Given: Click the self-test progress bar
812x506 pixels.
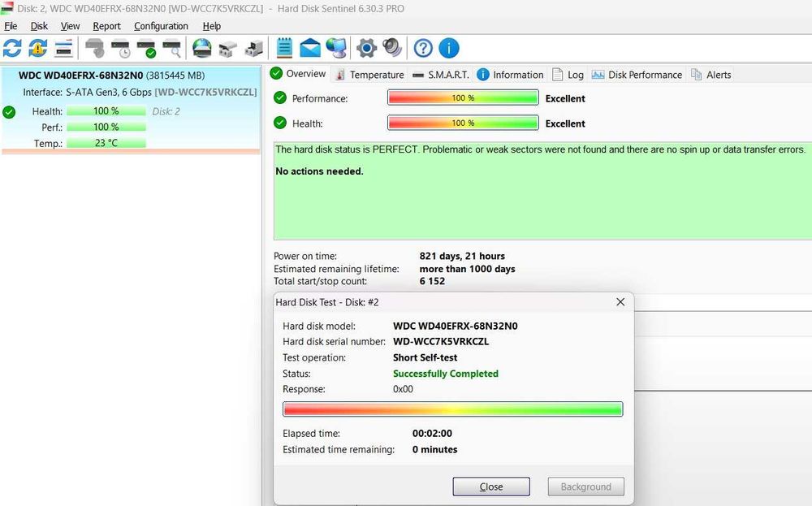Looking at the screenshot, I should pyautogui.click(x=452, y=409).
